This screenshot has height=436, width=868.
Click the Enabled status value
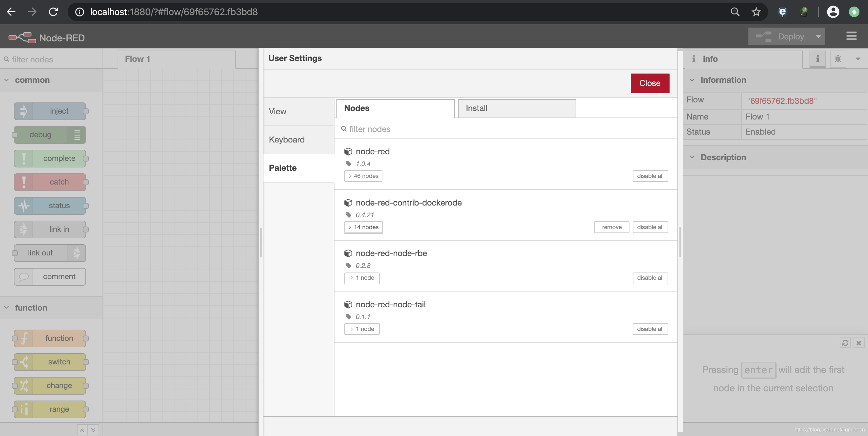[x=760, y=132]
